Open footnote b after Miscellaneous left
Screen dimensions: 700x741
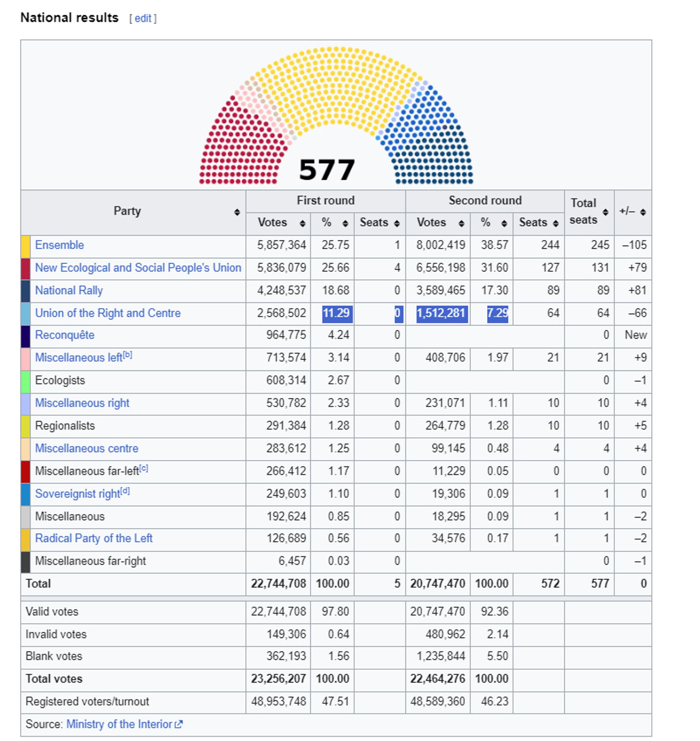127,355
